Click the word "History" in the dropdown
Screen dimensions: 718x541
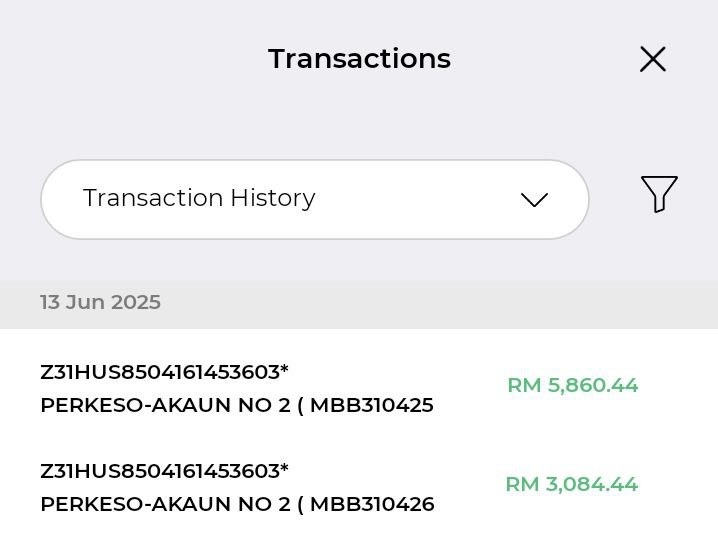pyautogui.click(x=273, y=198)
